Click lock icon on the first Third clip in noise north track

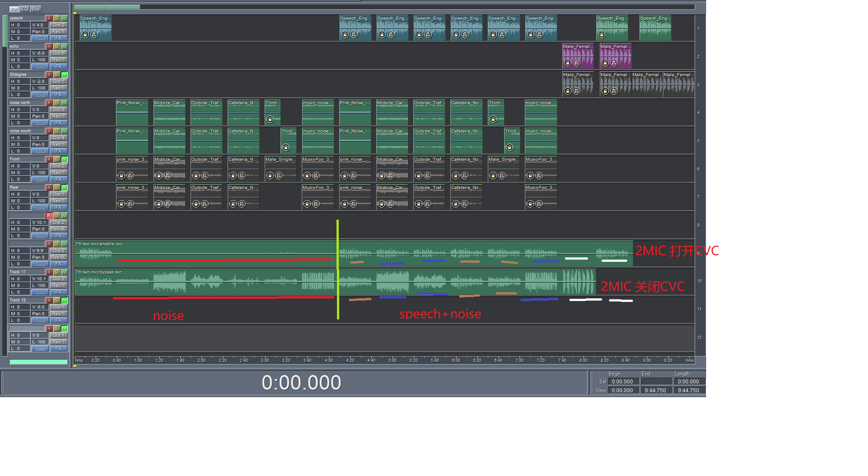pos(270,119)
